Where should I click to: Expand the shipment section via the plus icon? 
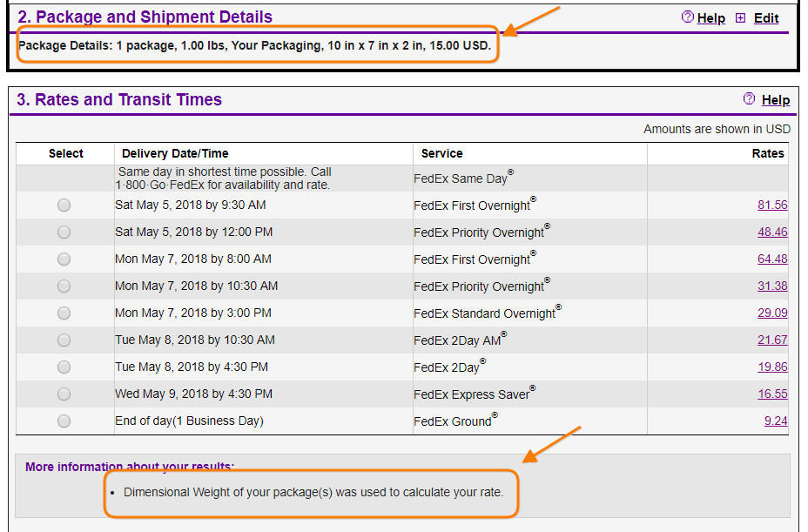click(x=739, y=17)
